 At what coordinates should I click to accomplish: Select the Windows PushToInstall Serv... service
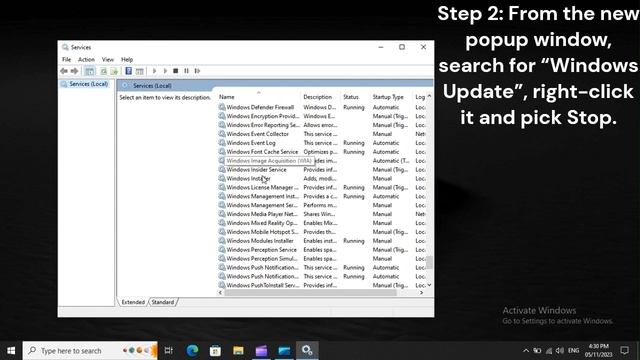[263, 285]
